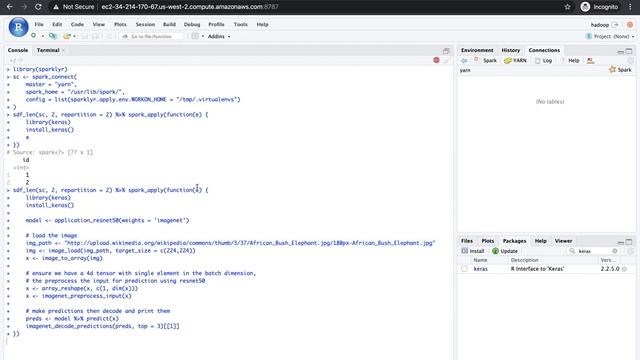Open the Build menu
The width and height of the screenshot is (640, 360).
[x=169, y=24]
